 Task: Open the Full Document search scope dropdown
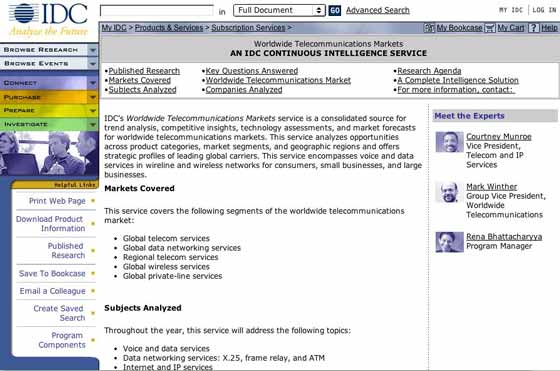click(279, 10)
